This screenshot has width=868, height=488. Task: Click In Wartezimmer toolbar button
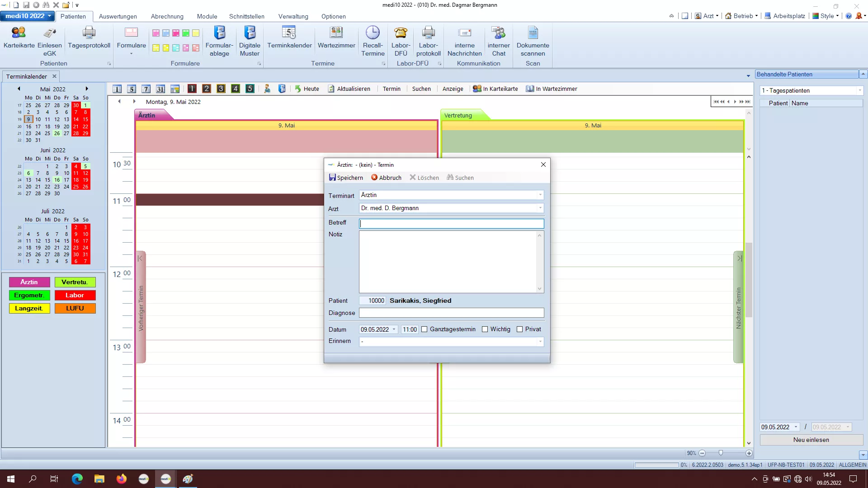552,89
